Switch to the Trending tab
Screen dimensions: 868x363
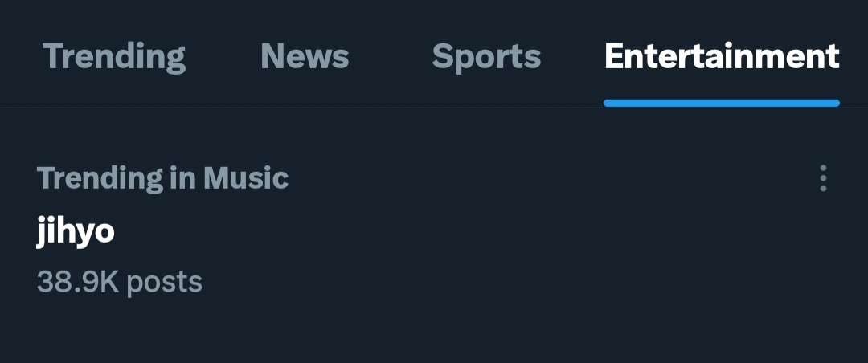point(114,57)
